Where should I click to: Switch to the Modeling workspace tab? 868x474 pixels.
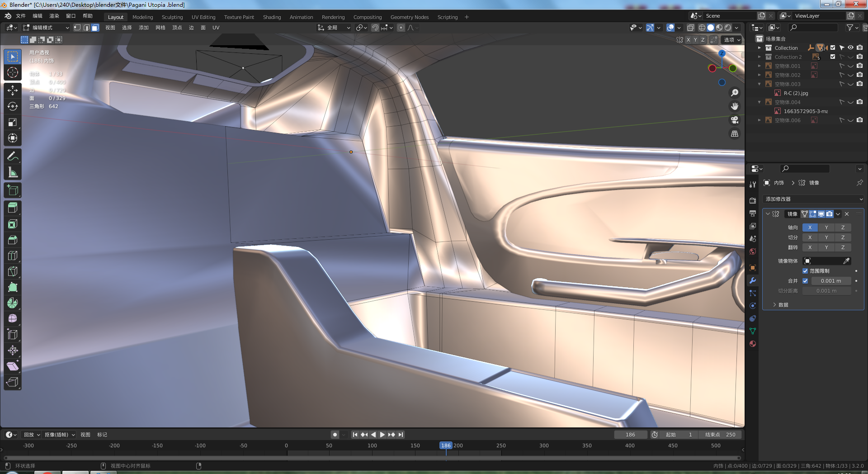(x=142, y=17)
